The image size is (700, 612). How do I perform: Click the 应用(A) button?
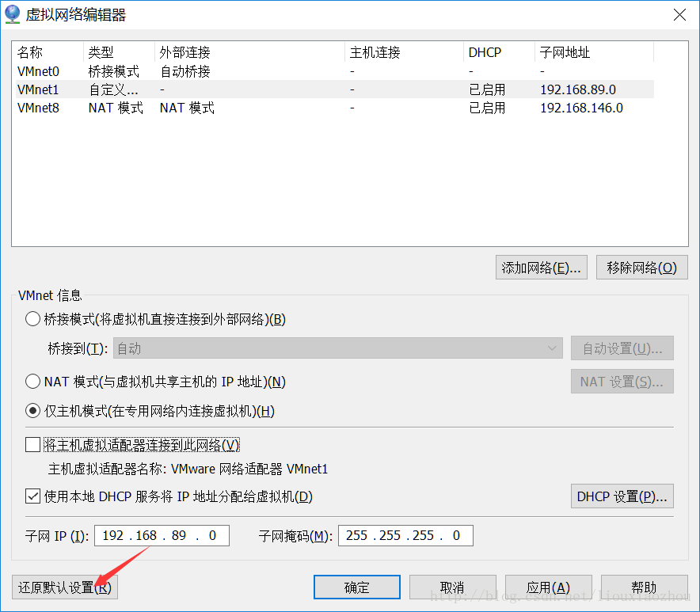[548, 587]
